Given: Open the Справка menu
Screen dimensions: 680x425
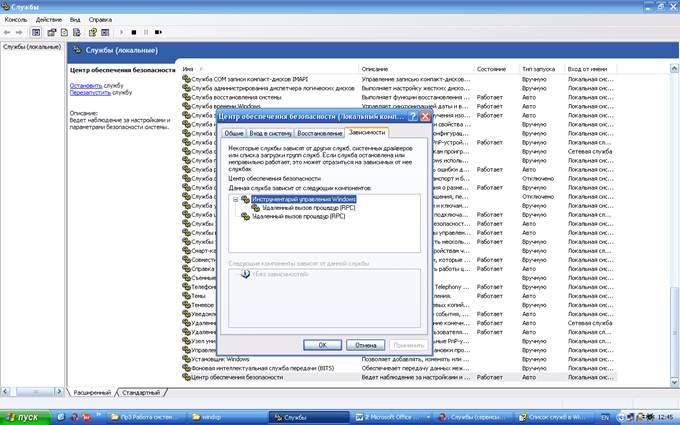Looking at the screenshot, I should point(100,20).
